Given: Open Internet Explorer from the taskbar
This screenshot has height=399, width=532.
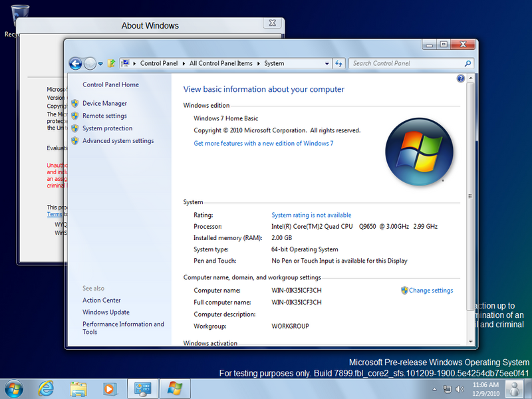Looking at the screenshot, I should (46, 387).
